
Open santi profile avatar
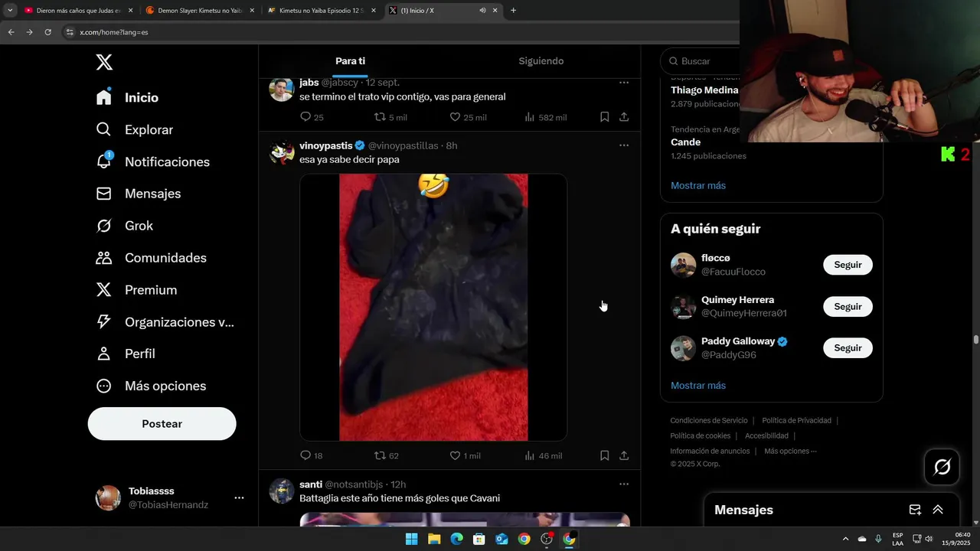[282, 491]
